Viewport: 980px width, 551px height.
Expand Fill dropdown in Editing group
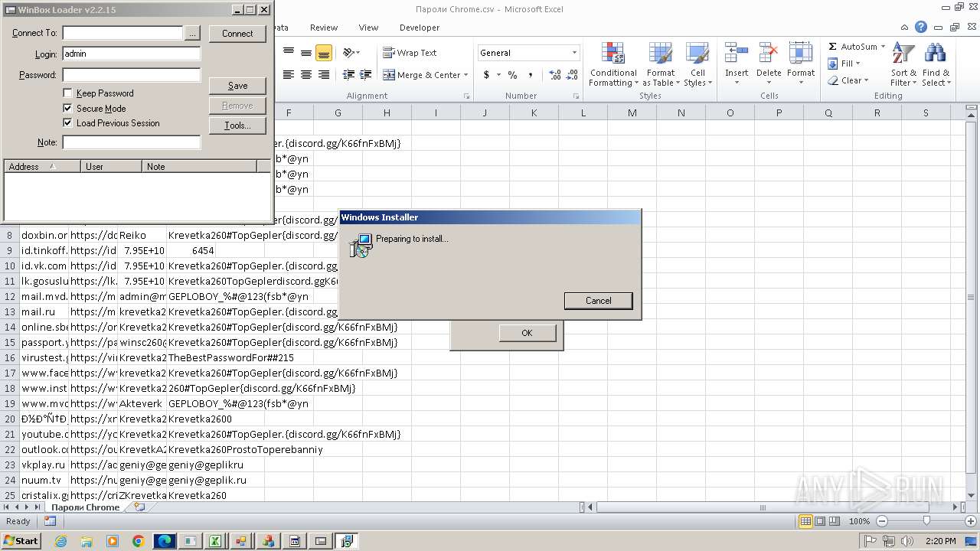click(x=857, y=64)
